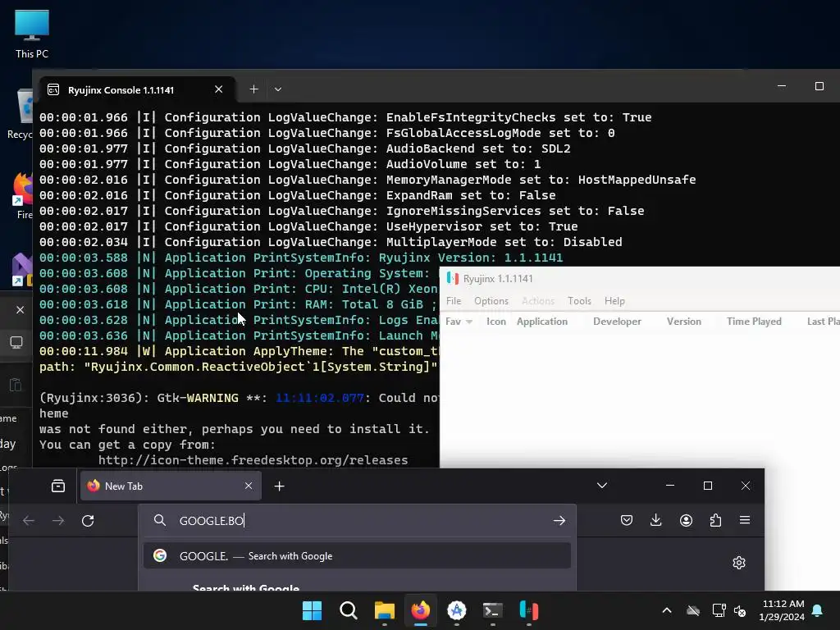Open clock and date 11:12 AM
This screenshot has height=630, width=840.
point(782,610)
